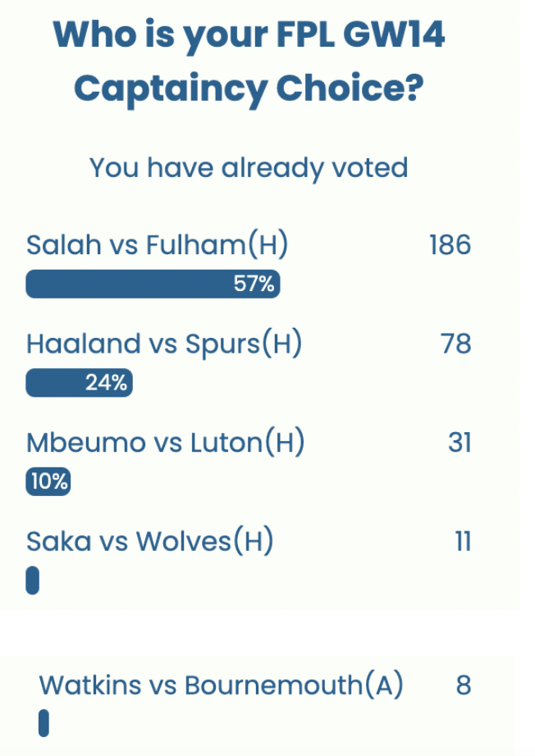Click the vote count 186 for Salah

pos(449,244)
